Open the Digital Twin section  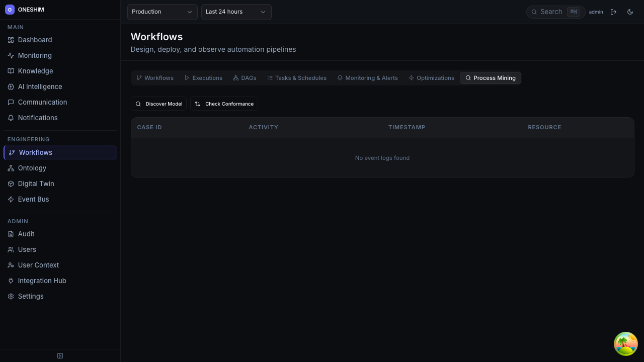click(x=36, y=184)
